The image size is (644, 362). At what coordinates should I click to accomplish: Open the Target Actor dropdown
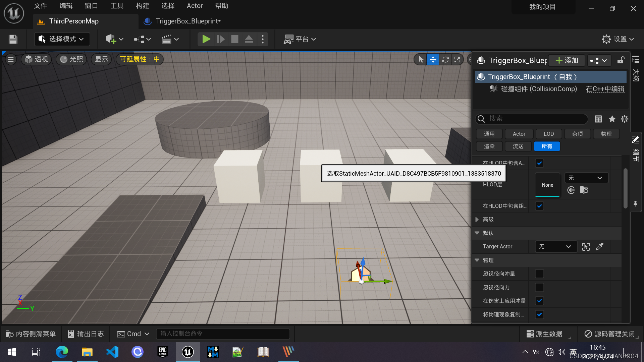click(x=555, y=247)
